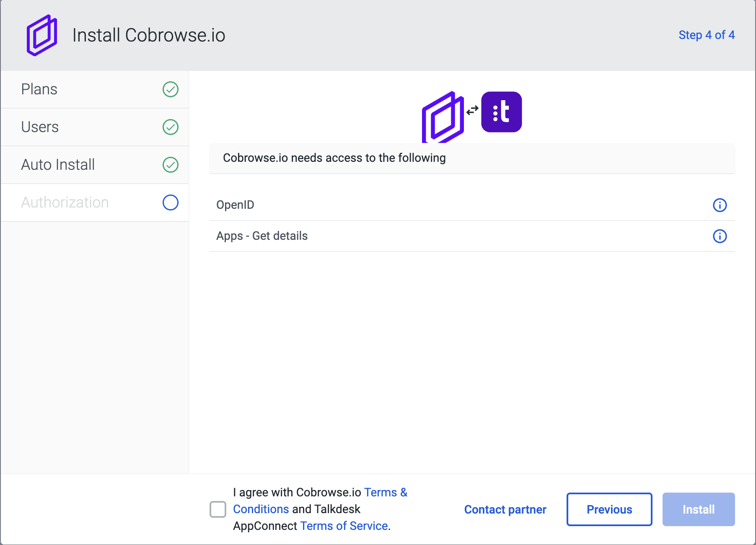The width and height of the screenshot is (756, 545).
Task: Select the Authorization step label
Action: [x=65, y=202]
